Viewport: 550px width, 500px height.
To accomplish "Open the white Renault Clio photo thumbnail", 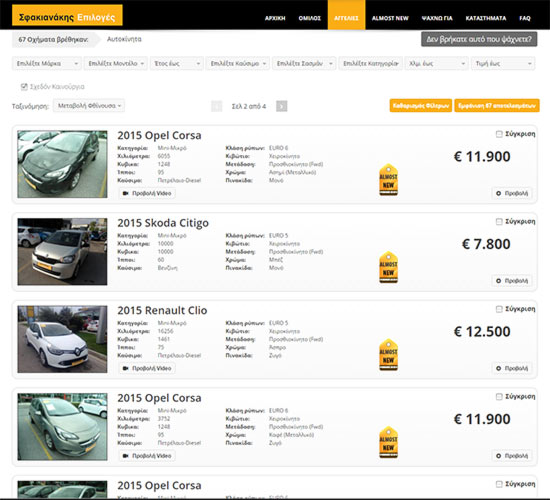I will [x=62, y=339].
